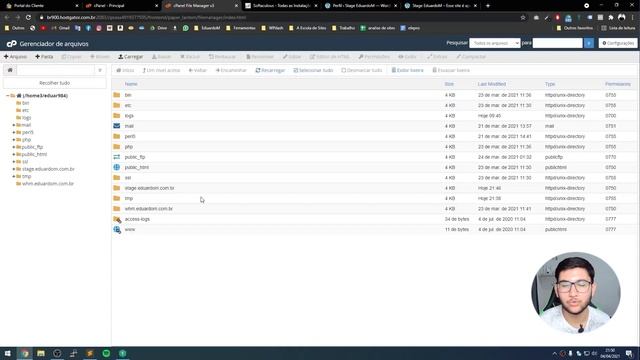The height and width of the screenshot is (360, 640).
Task: Expand the public_html folder in tree
Action: (14, 154)
